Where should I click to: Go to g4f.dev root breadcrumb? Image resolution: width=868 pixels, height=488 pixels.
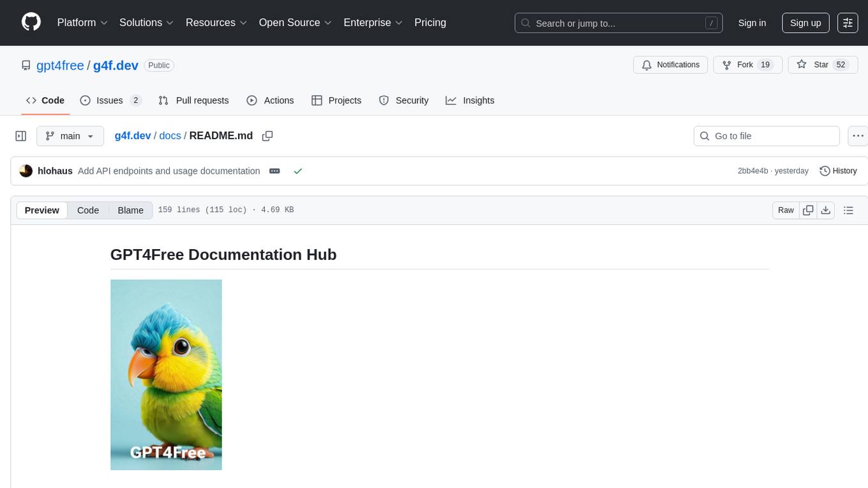click(x=133, y=135)
